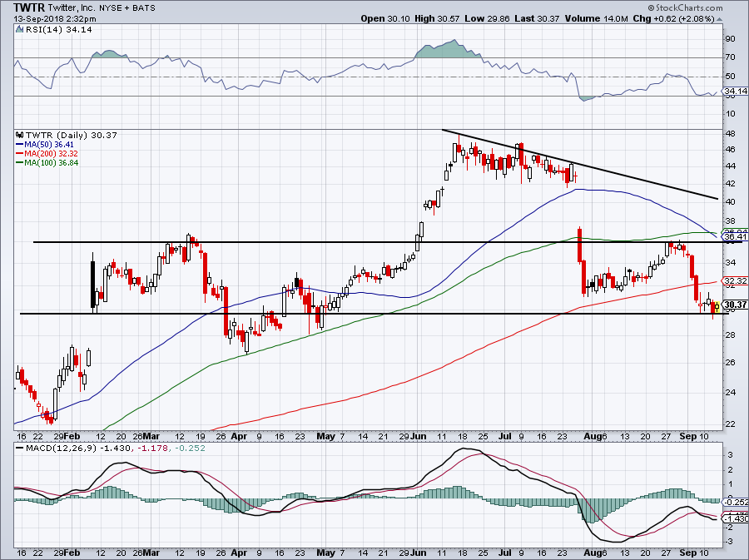749x560 pixels.
Task: Click the 42 price level on axis
Action: click(x=731, y=183)
